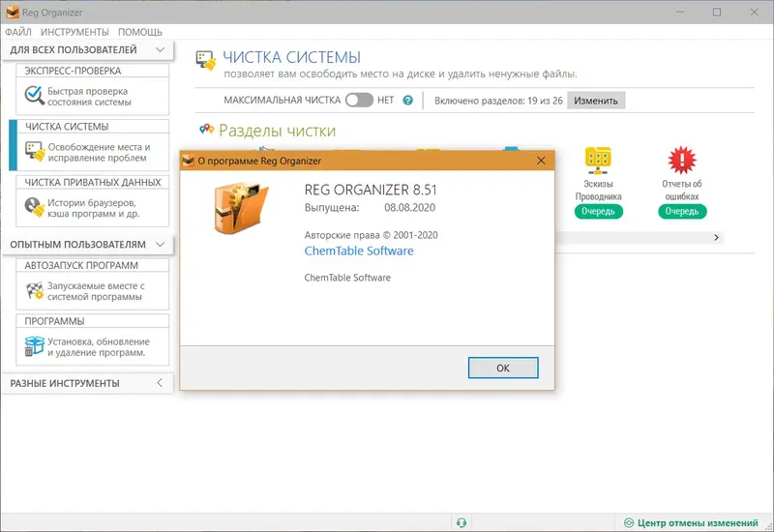
Task: Click Истории браузеров, кэша программ text
Action: pyautogui.click(x=94, y=208)
